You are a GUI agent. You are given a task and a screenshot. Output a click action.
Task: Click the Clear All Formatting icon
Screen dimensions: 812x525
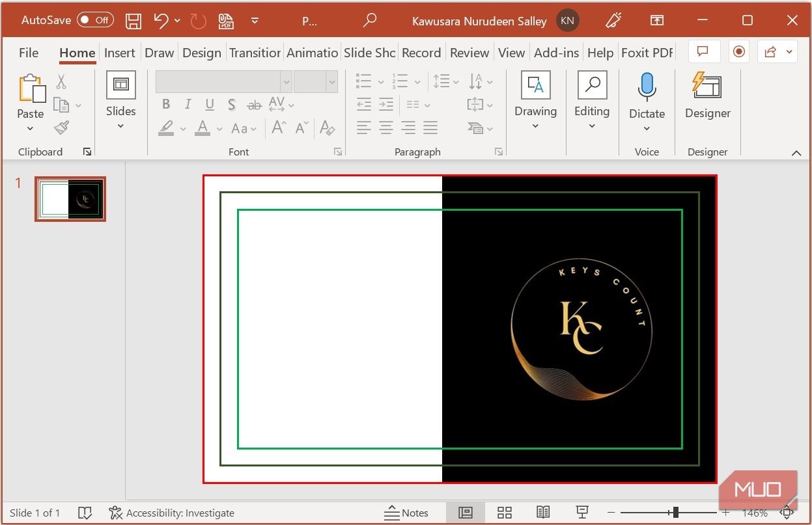point(328,128)
